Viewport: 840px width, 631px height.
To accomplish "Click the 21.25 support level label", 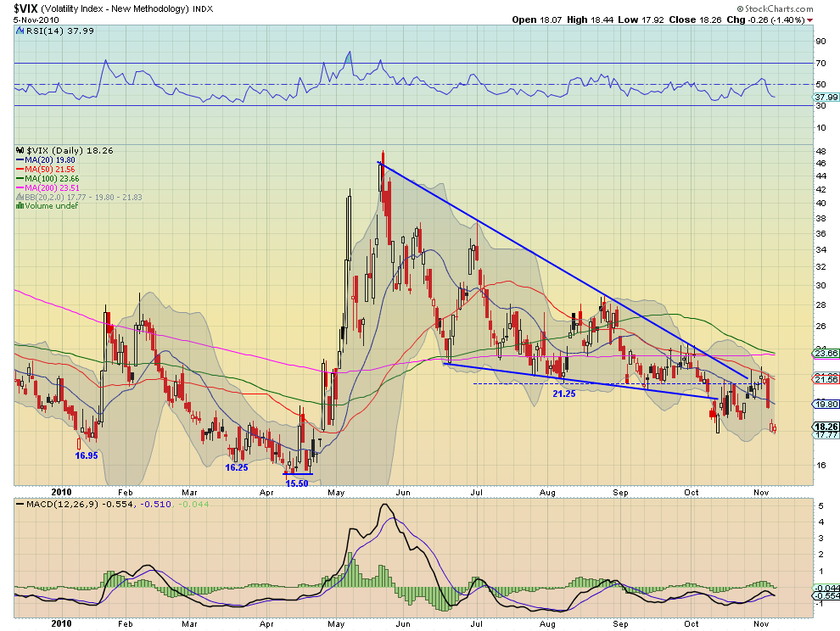I will tap(564, 394).
